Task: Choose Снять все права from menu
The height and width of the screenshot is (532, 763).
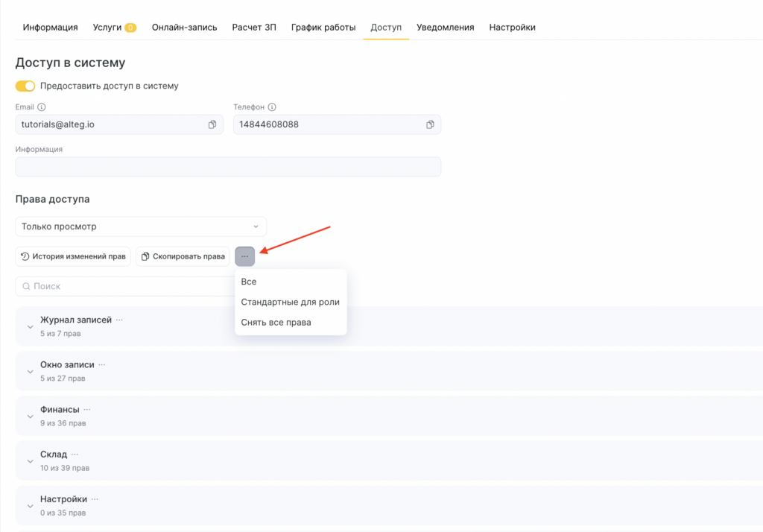Action: pos(276,323)
